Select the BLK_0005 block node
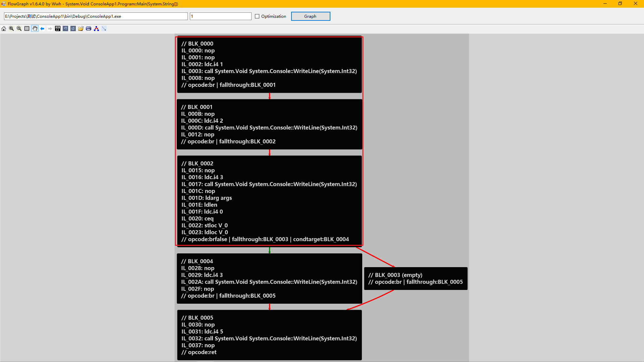 [x=269, y=335]
